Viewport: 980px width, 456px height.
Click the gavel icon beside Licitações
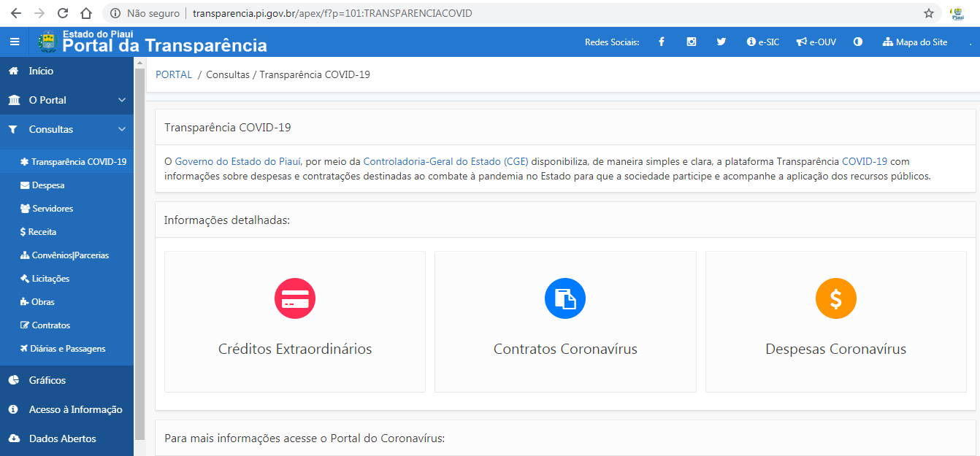pos(25,279)
